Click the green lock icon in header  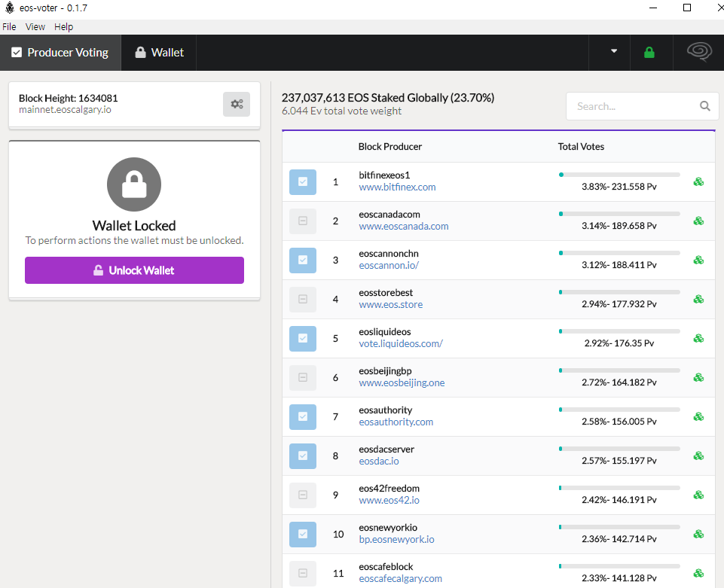click(649, 53)
